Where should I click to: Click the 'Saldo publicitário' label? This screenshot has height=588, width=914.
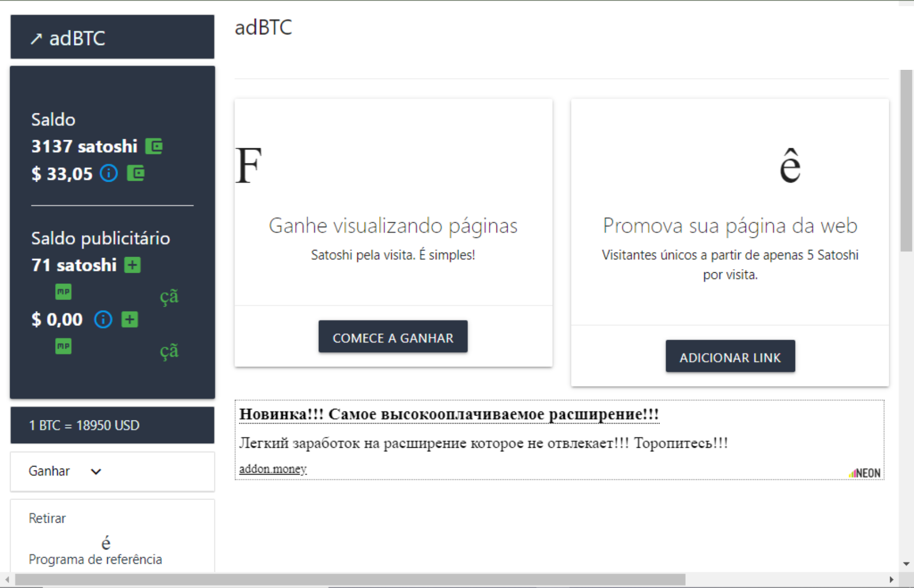coord(101,238)
